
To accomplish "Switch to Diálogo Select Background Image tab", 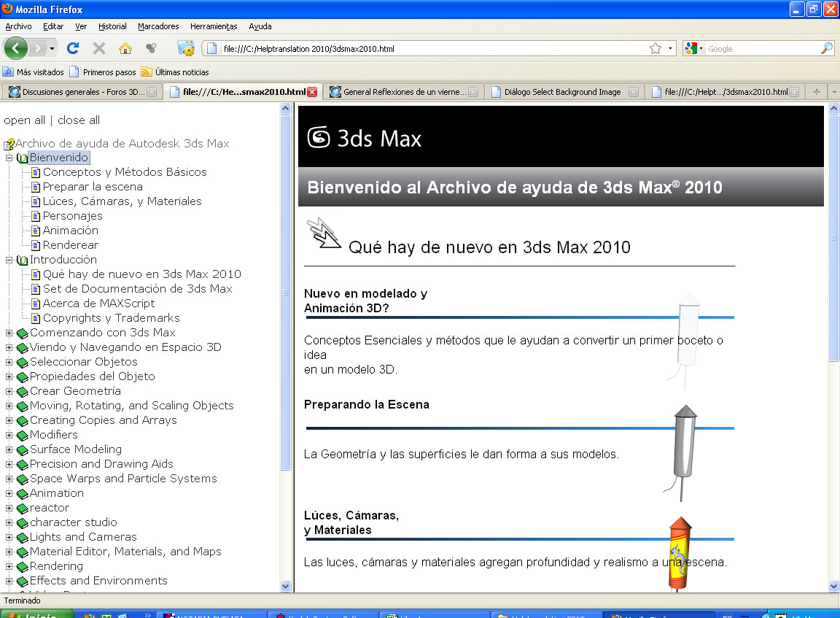I will coord(564,92).
